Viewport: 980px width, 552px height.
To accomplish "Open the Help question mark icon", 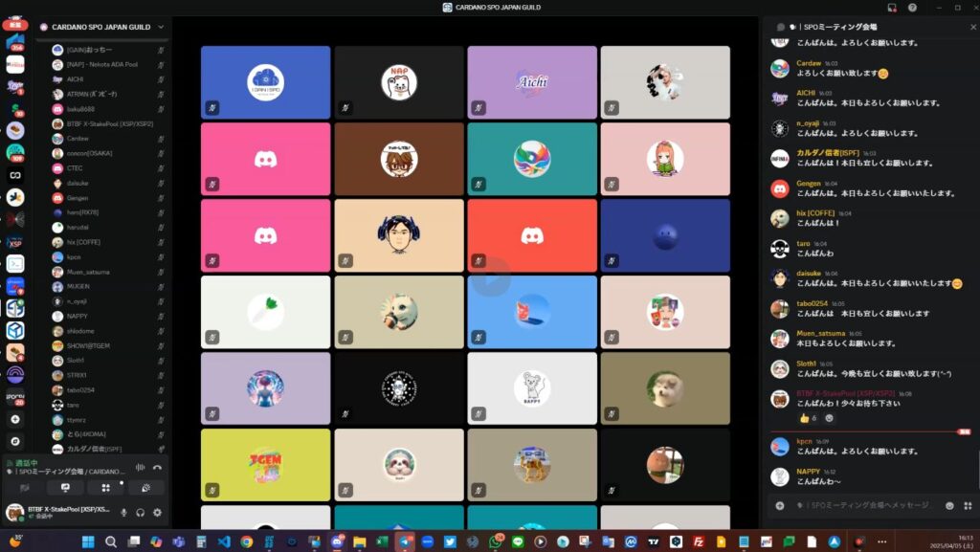I will (x=912, y=8).
